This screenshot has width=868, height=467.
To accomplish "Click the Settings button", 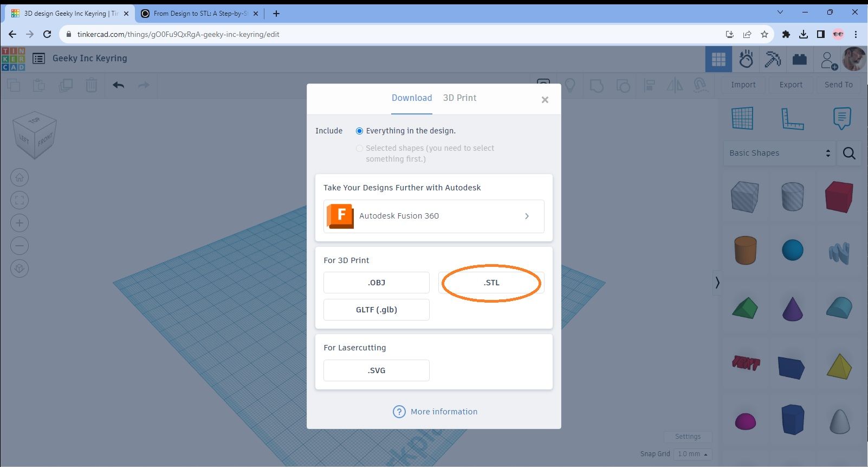I will click(x=688, y=437).
